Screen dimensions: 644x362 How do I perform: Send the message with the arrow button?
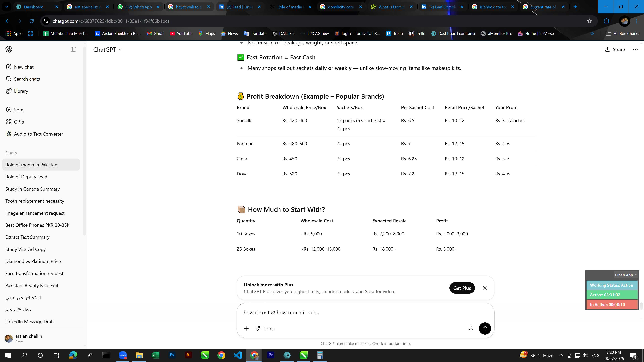point(485,328)
